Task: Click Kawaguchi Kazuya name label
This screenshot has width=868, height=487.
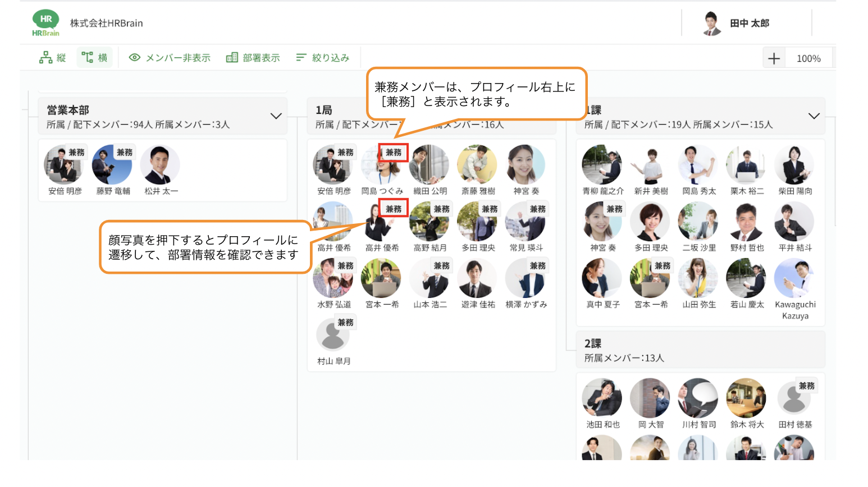Action: tap(795, 310)
